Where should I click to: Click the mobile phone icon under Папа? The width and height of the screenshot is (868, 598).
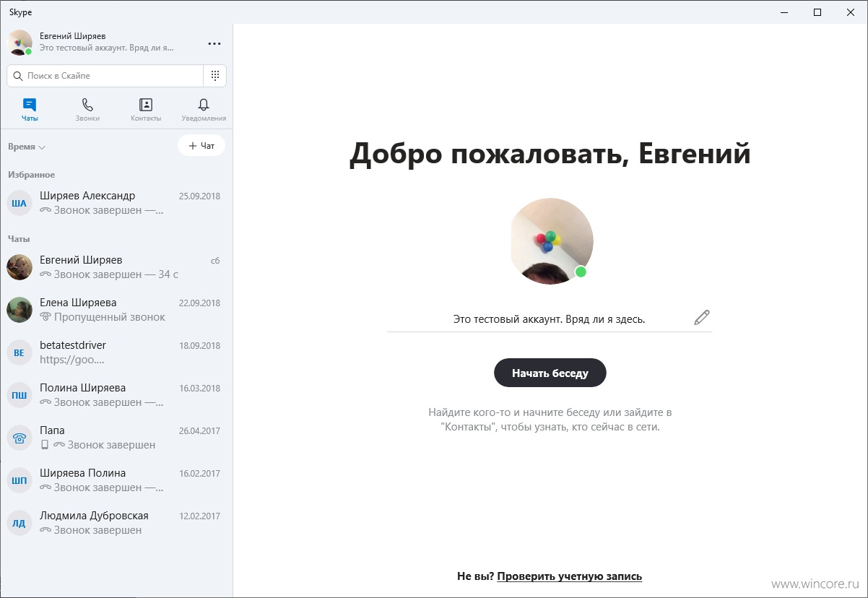tap(45, 445)
